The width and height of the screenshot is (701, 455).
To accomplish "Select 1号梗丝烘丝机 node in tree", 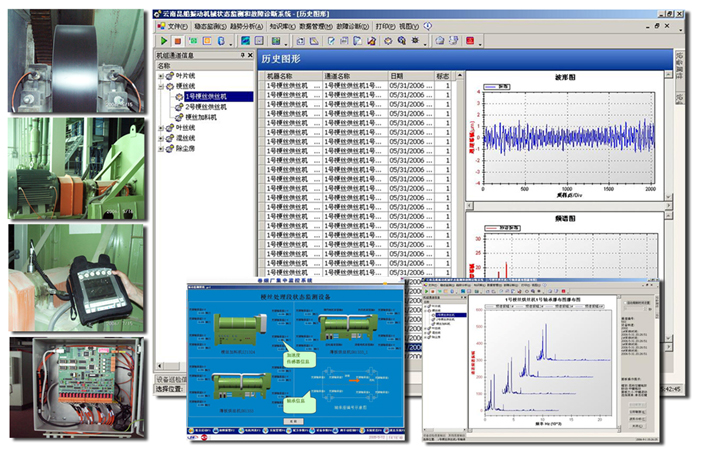I will coord(208,96).
